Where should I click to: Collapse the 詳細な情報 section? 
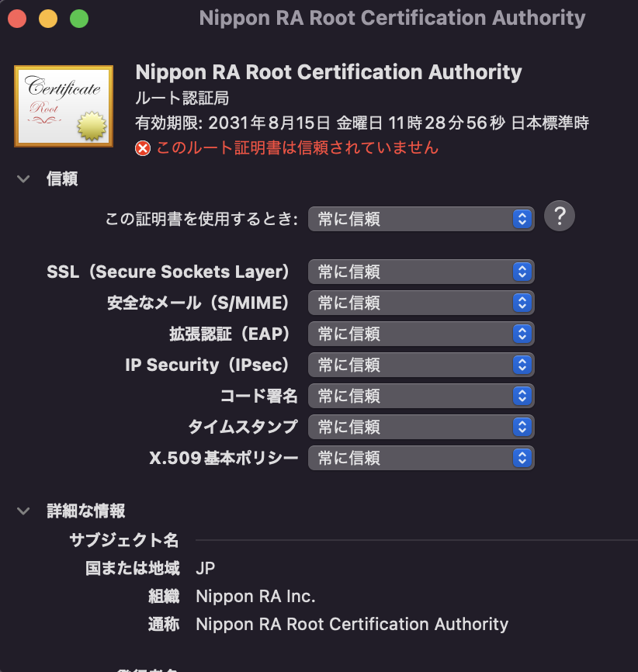pos(23,511)
